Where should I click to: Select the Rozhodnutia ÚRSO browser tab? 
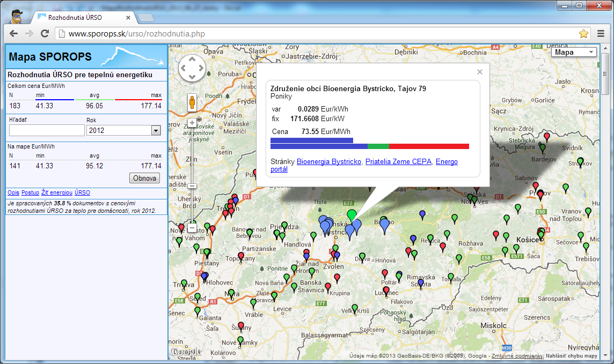point(75,18)
